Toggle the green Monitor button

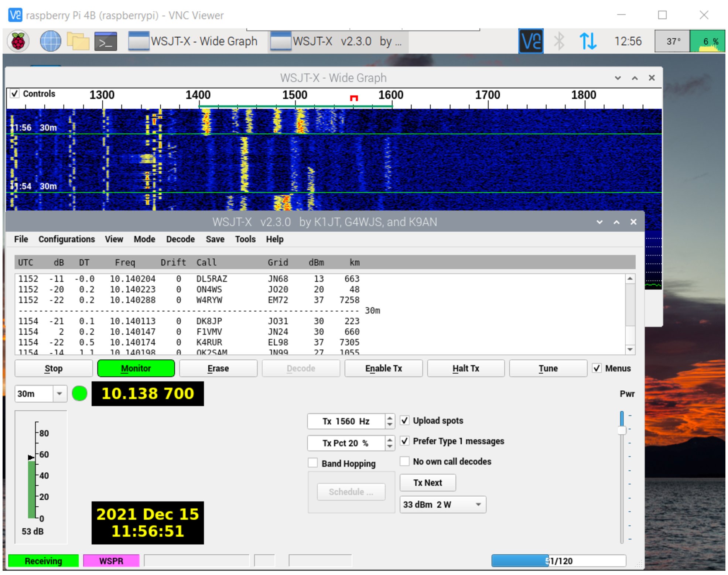click(136, 369)
